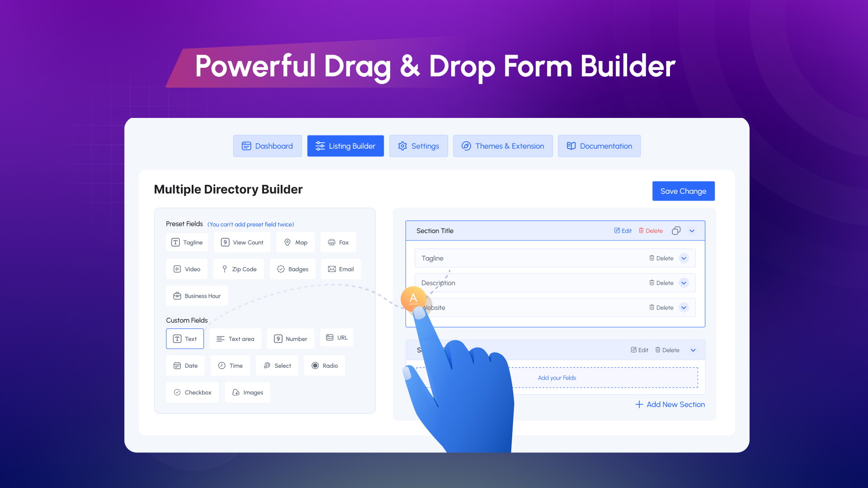Select the Map preset field icon

(x=287, y=242)
